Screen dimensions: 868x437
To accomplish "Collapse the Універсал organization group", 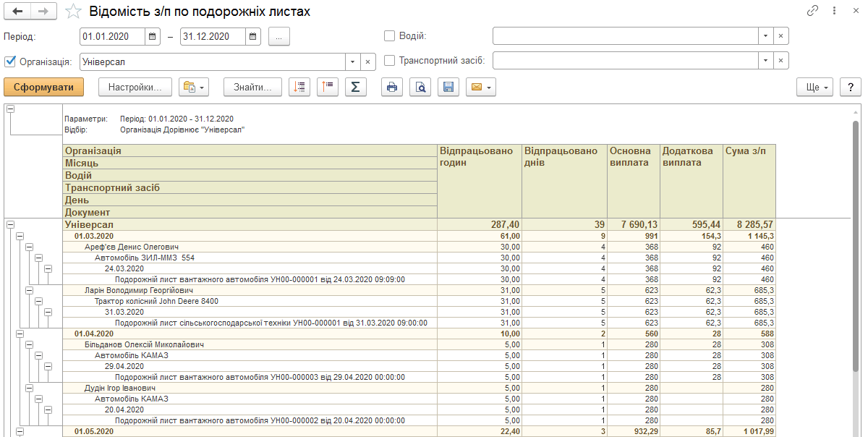I will (x=10, y=224).
